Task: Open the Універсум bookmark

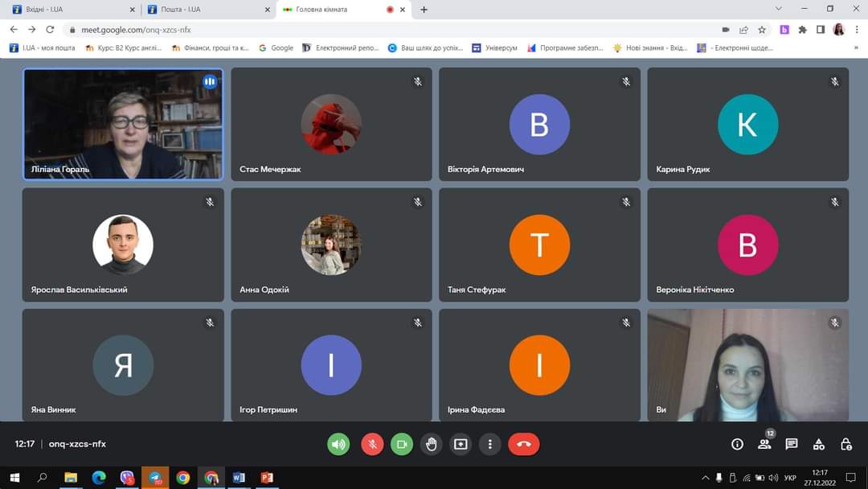Action: point(494,47)
